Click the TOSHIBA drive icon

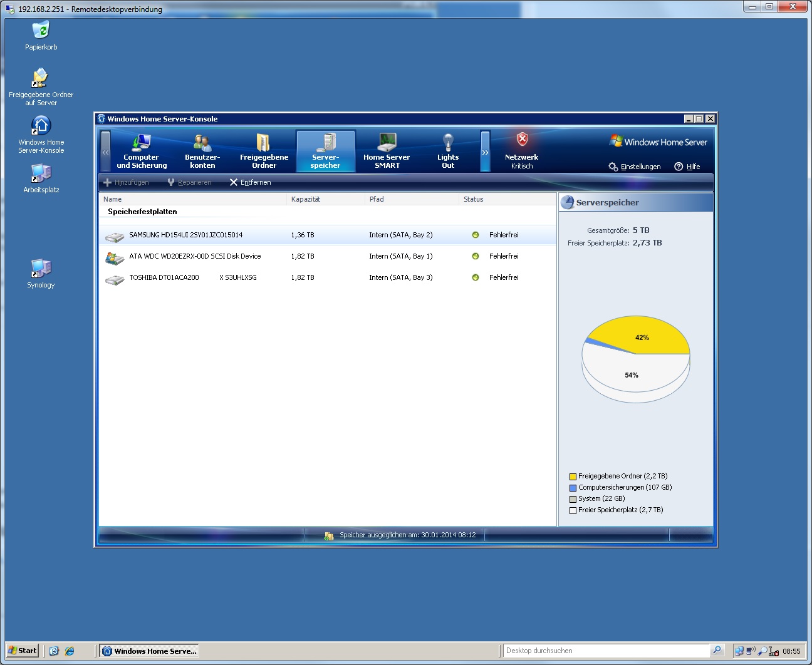point(115,280)
